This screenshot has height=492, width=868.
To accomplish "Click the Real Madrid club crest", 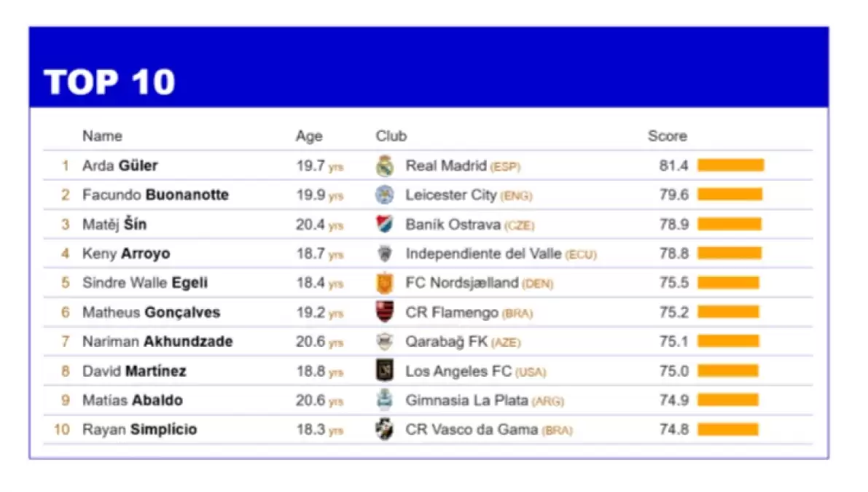I will coord(385,166).
